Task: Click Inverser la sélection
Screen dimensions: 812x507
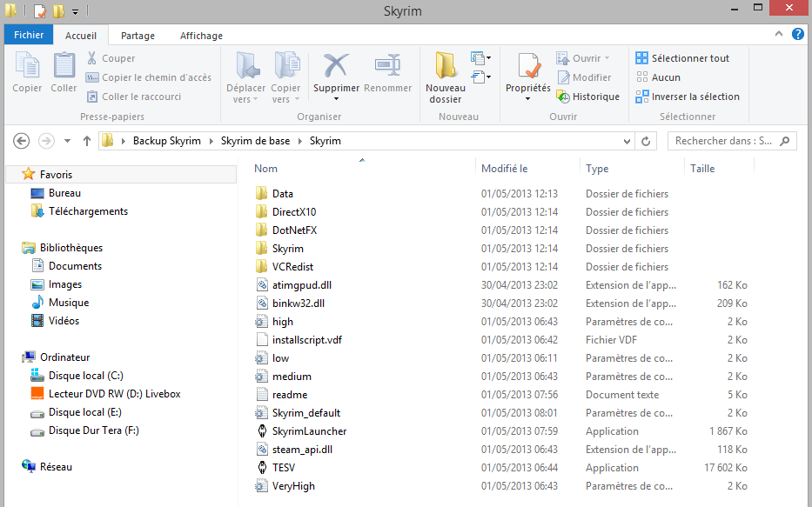Action: pos(688,97)
